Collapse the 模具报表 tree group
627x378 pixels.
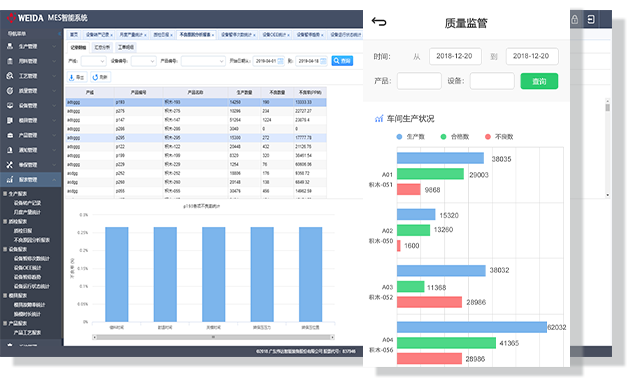coord(5,296)
